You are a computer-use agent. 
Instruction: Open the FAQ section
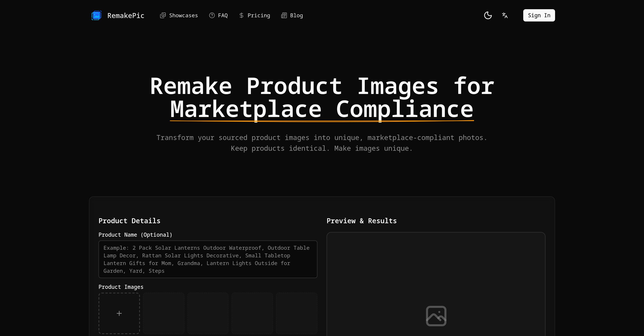tap(223, 15)
